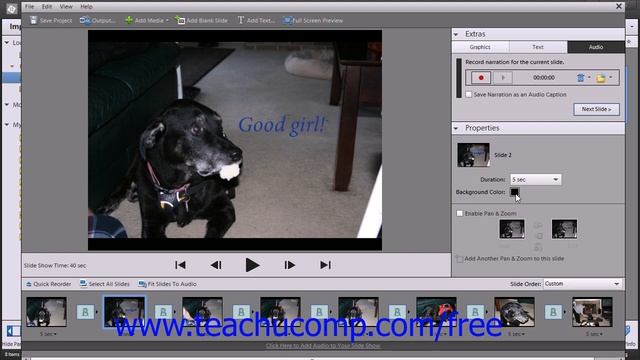Select the pan and zoom start thumbnail

(x=512, y=229)
